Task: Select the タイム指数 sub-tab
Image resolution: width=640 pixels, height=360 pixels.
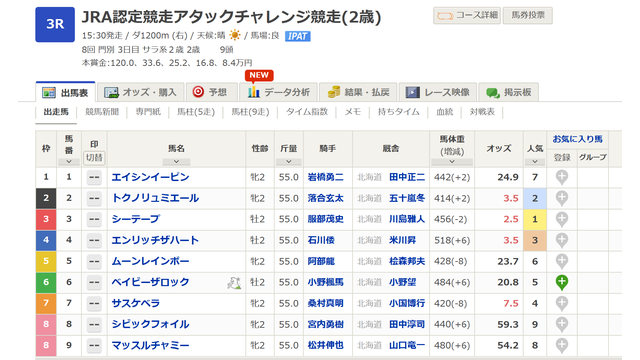Action: [x=307, y=112]
